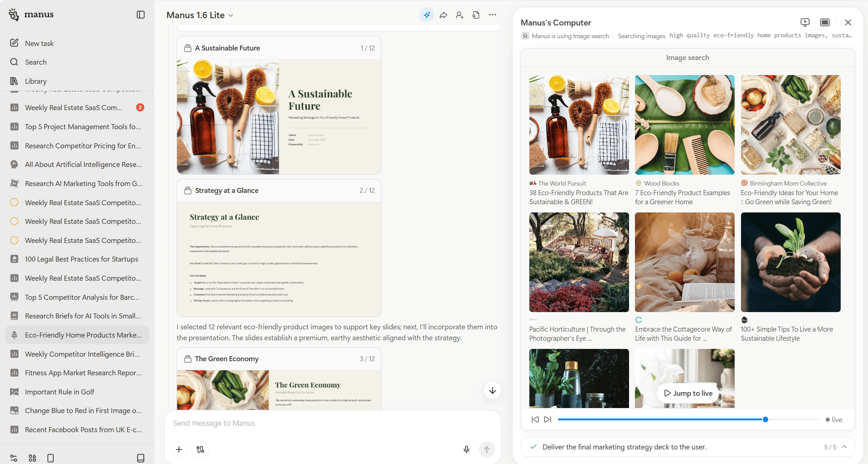Screen dimensions: 868x464
Task: Click the mobile device icon at sidebar bottom
Action: click(x=51, y=458)
